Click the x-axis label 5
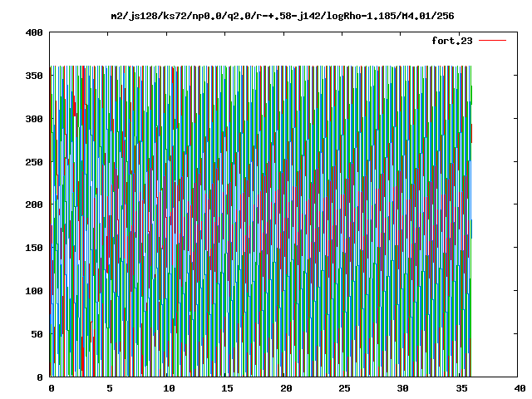532x399 pixels. (x=110, y=388)
